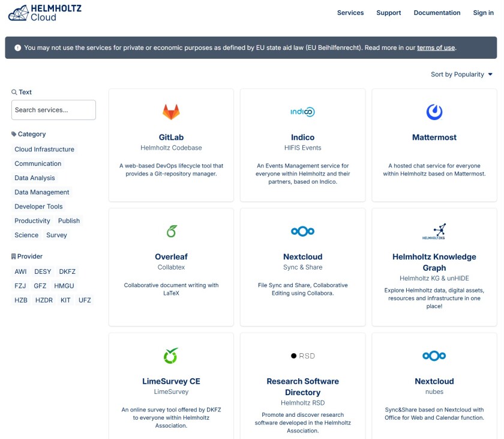Toggle the DESY provider filter
The image size is (504, 439).
pyautogui.click(x=43, y=271)
